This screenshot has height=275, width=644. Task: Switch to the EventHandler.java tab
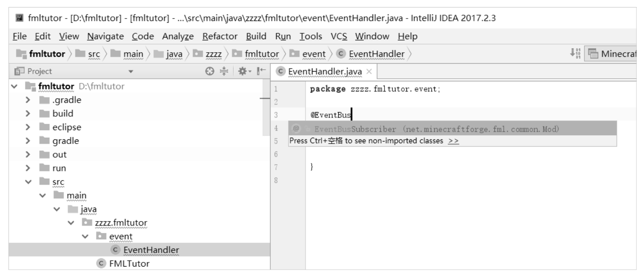(324, 72)
